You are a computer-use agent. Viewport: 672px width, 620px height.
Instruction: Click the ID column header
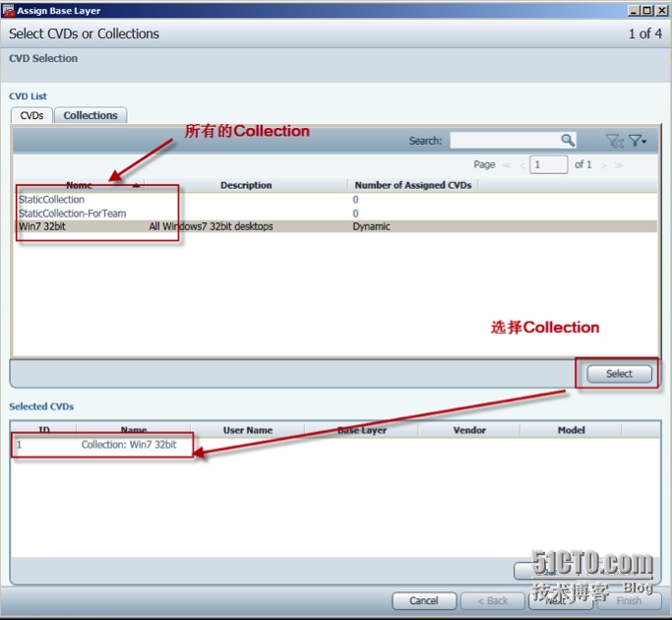pos(44,430)
